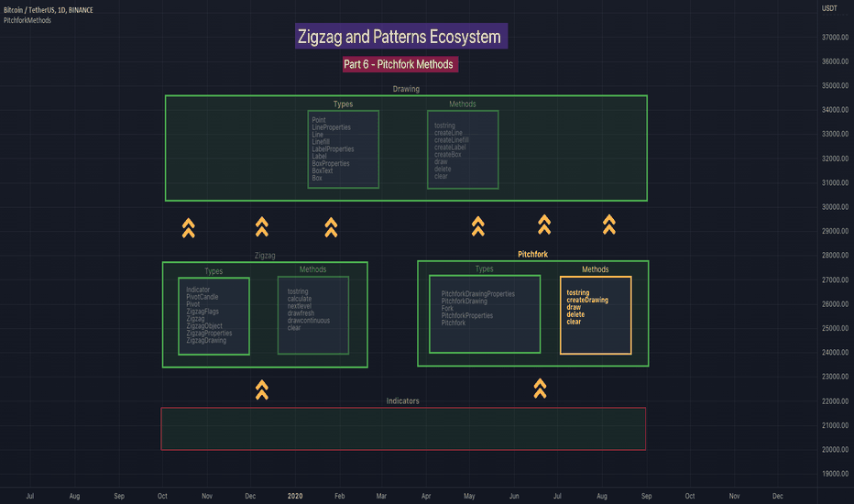Click the up-arrow above Pitchfork Methods label
854x504 pixels.
point(609,225)
